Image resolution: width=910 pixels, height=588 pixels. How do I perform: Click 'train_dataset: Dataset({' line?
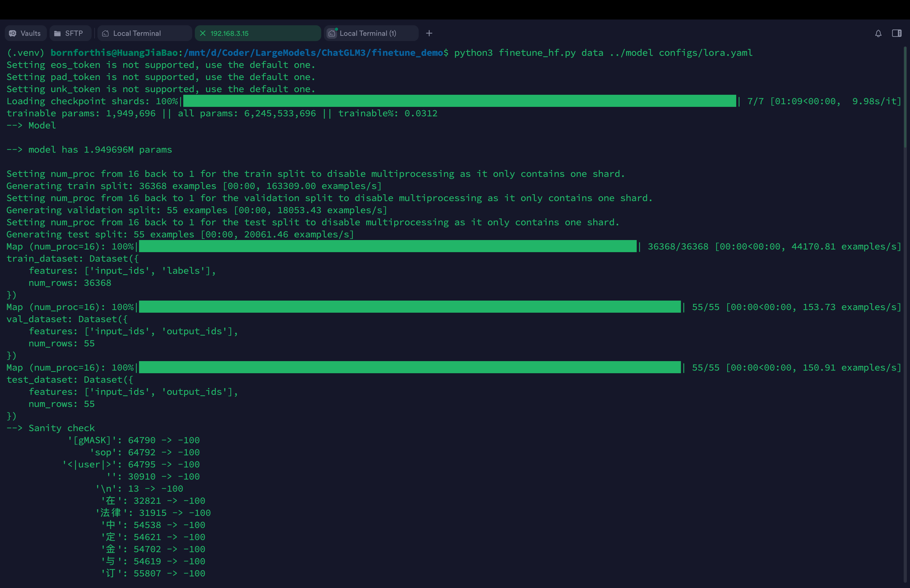pyautogui.click(x=73, y=258)
